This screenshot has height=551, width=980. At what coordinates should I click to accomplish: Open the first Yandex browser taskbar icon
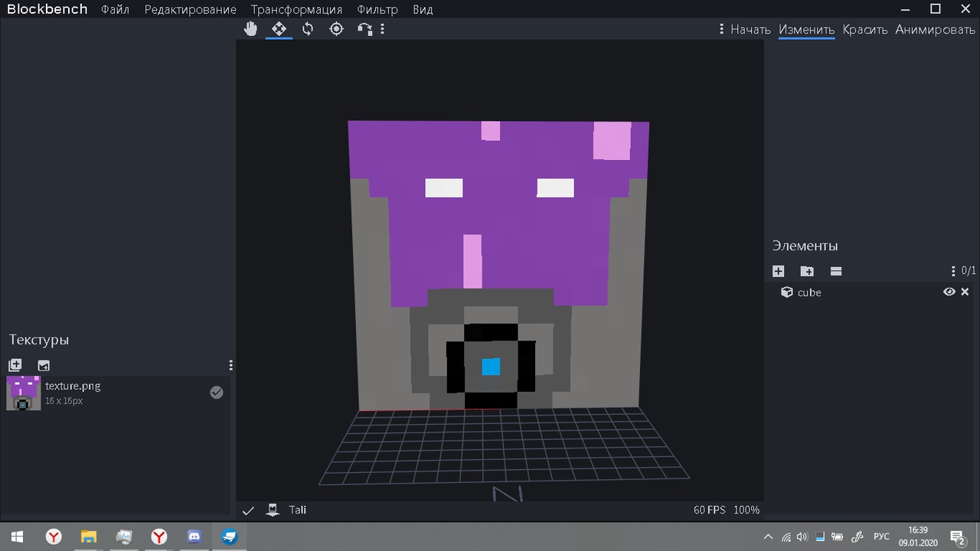[54, 537]
